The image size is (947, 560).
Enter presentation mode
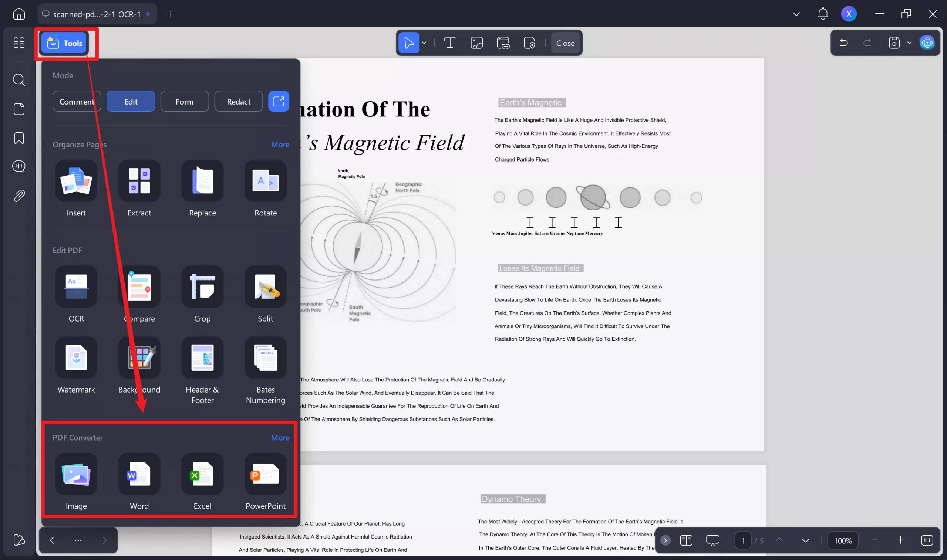[713, 540]
